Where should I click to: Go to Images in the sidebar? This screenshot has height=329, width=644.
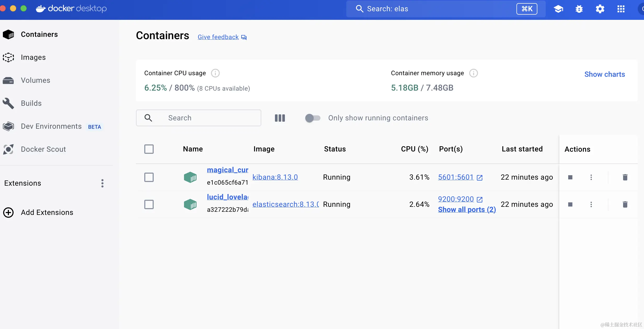tap(33, 57)
